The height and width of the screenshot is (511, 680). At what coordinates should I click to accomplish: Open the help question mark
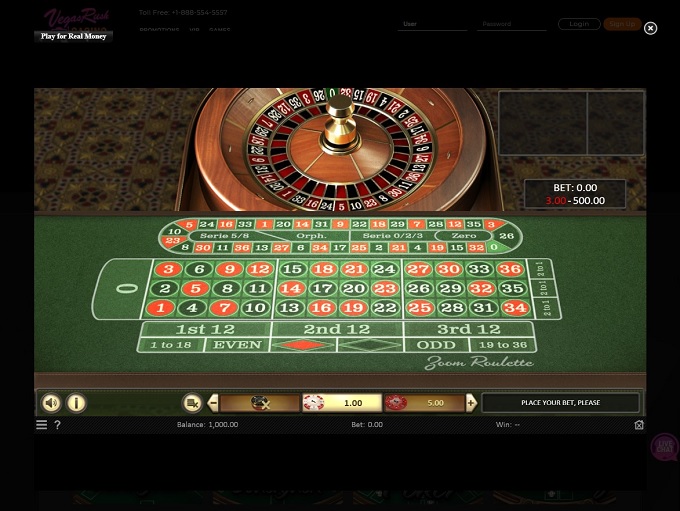click(57, 425)
